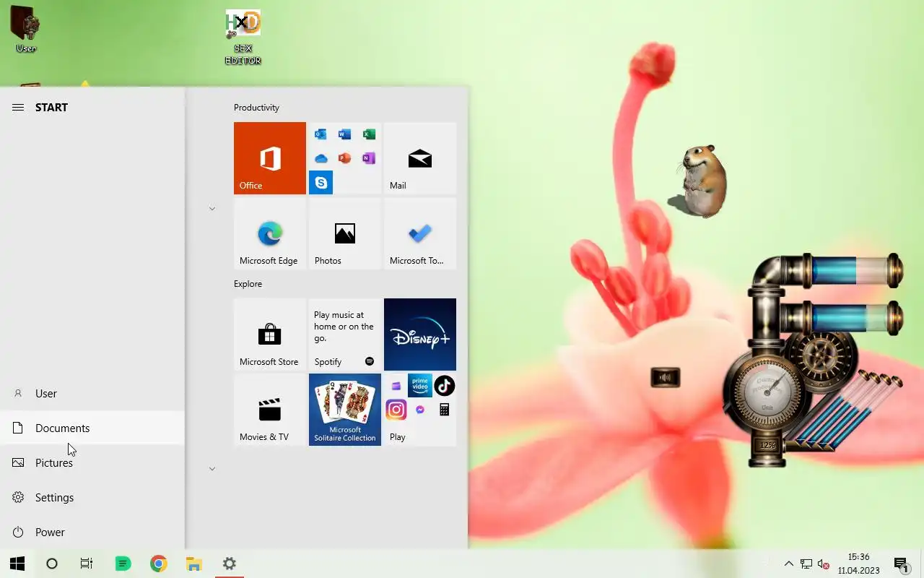Screen dimensions: 924x578
Task: Open Messenger in the Play folder tile
Action: tap(420, 410)
